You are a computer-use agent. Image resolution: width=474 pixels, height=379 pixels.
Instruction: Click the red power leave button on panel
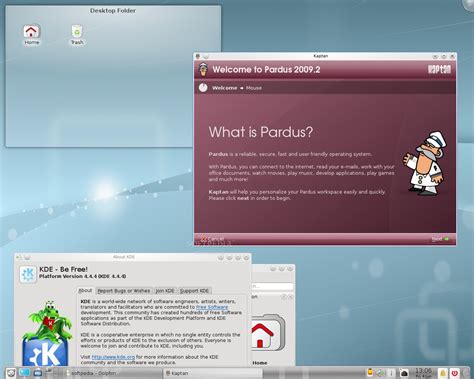[455, 373]
